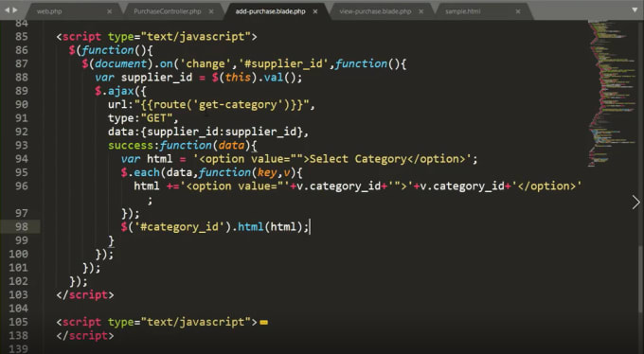Click the minimap code overview
This screenshot has width=644, height=354.
pyautogui.click(x=612, y=95)
